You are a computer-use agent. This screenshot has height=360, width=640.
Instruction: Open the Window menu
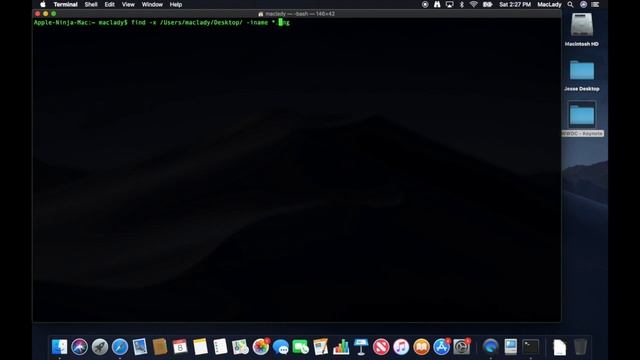(152, 4)
